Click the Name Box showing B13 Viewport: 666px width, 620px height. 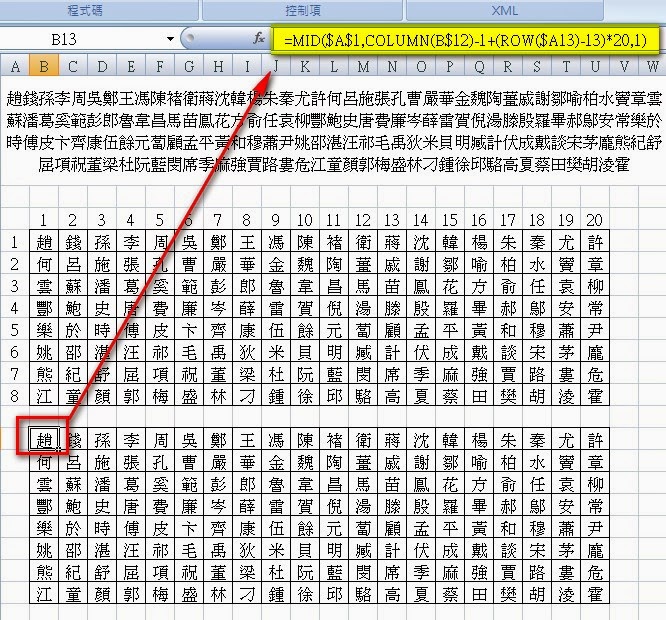(64, 39)
